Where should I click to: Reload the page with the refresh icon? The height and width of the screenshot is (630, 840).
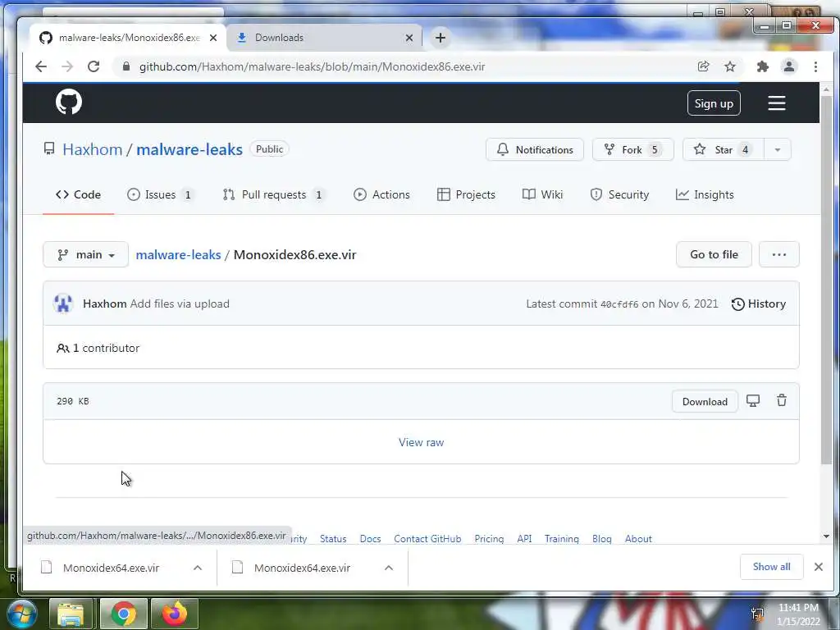94,66
